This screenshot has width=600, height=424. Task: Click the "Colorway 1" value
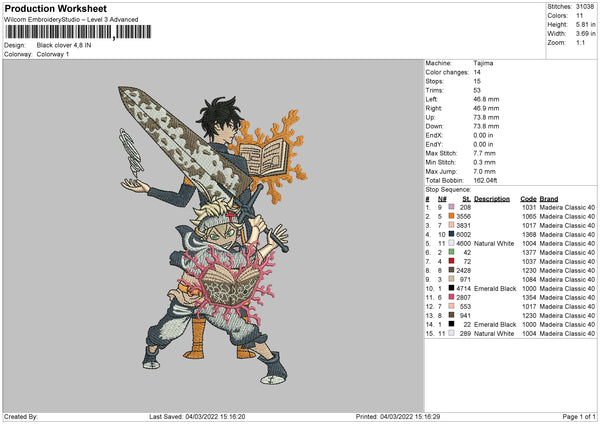pos(53,54)
